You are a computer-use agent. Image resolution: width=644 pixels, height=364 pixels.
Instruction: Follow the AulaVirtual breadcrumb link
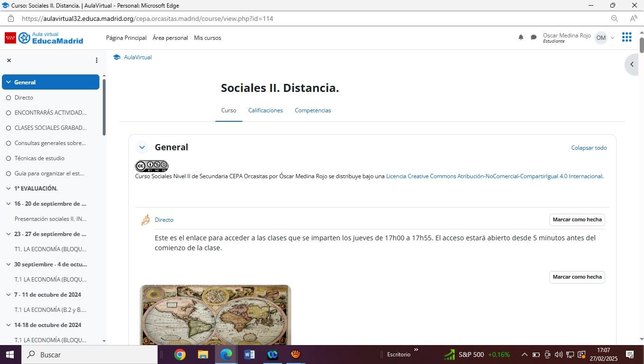click(138, 57)
